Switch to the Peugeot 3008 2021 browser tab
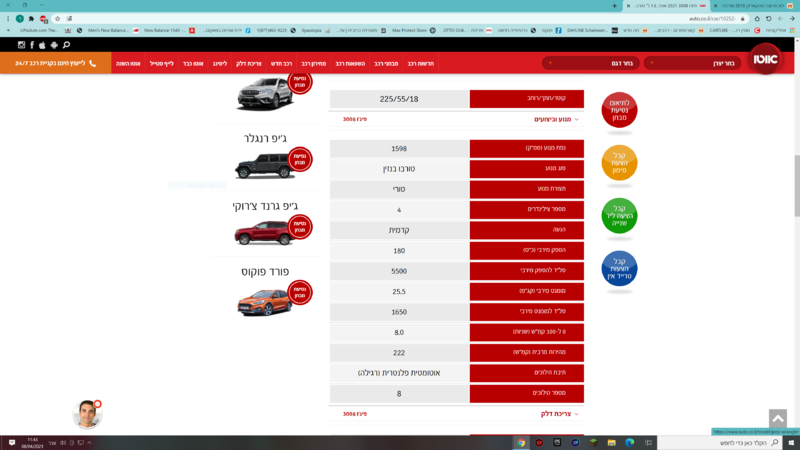 pyautogui.click(x=667, y=6)
